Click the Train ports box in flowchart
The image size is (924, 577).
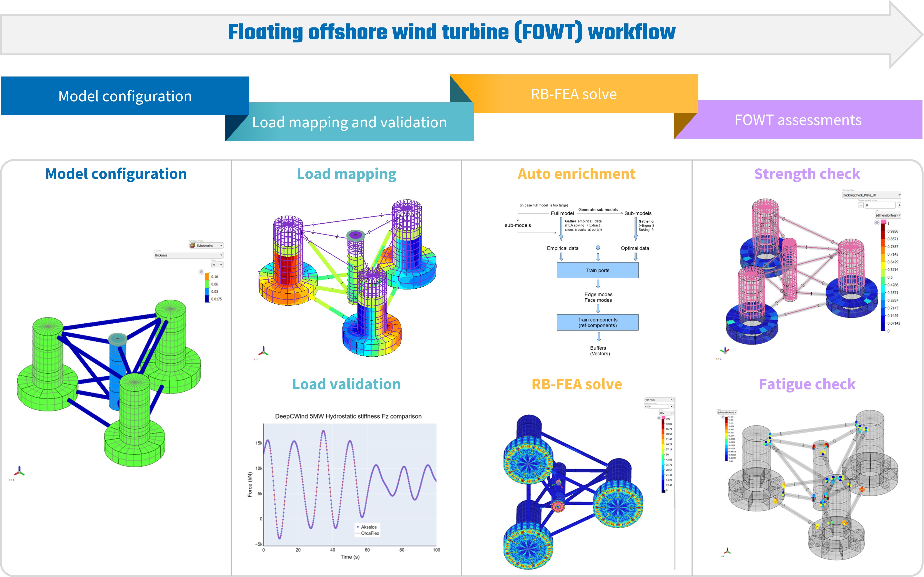(x=597, y=270)
